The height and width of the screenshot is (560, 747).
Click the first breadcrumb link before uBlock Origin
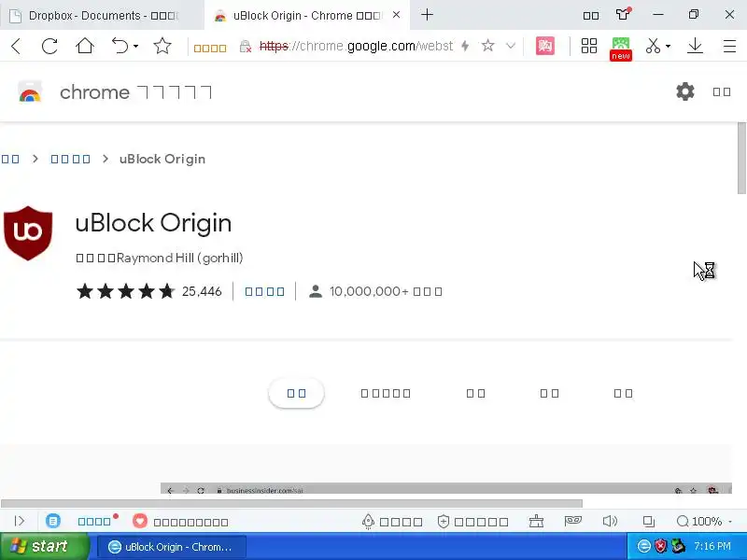point(10,159)
